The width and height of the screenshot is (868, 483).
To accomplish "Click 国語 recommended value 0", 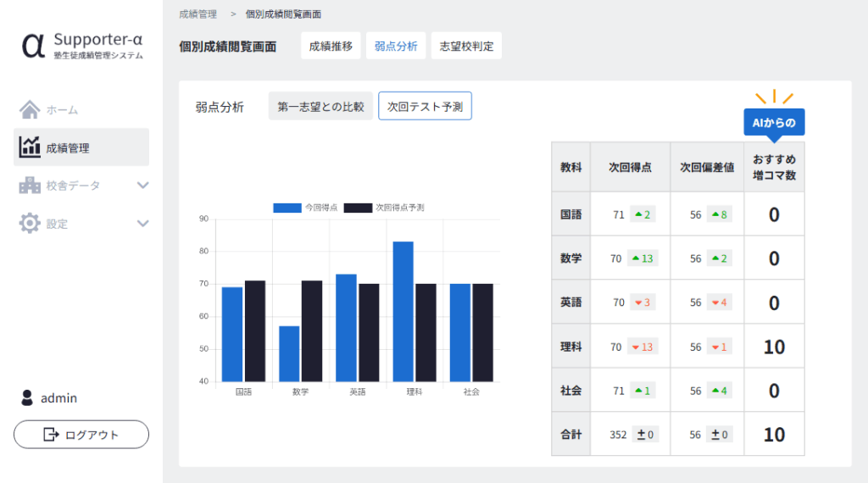I will 774,214.
